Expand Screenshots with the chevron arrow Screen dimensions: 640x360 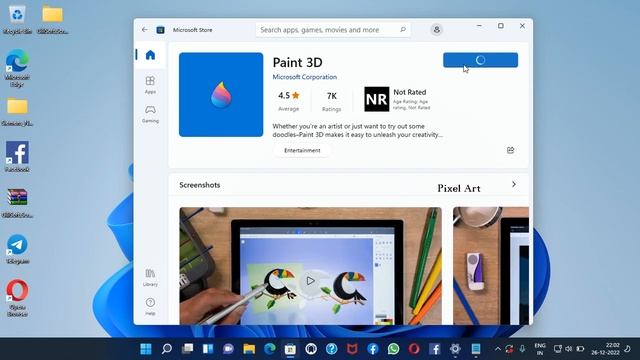point(513,184)
